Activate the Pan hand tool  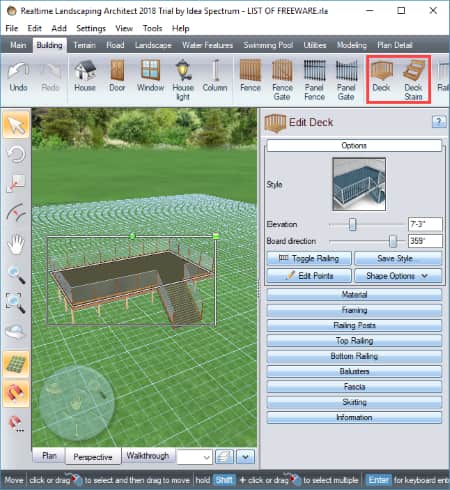[16, 244]
